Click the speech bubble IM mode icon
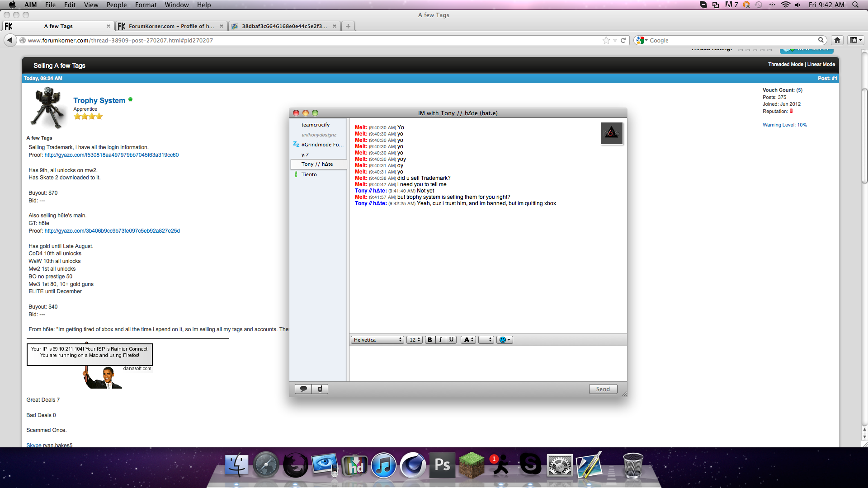Image resolution: width=868 pixels, height=488 pixels. pyautogui.click(x=303, y=389)
